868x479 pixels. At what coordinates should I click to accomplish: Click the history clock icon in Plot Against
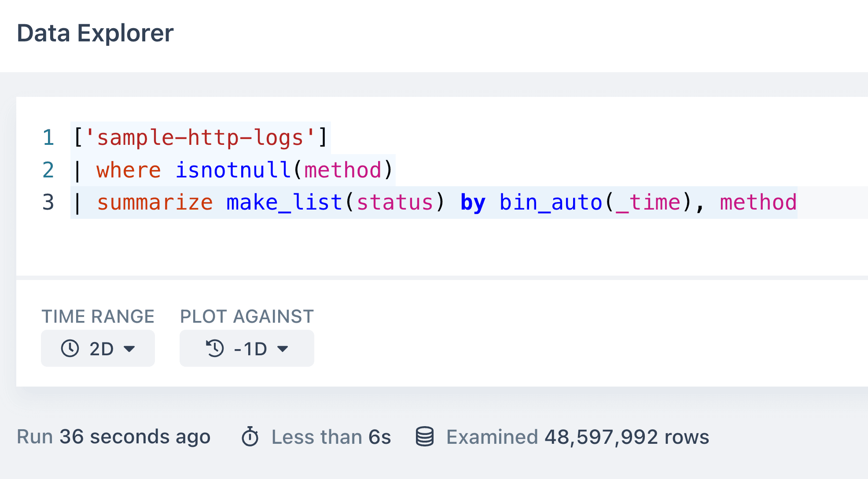point(215,349)
